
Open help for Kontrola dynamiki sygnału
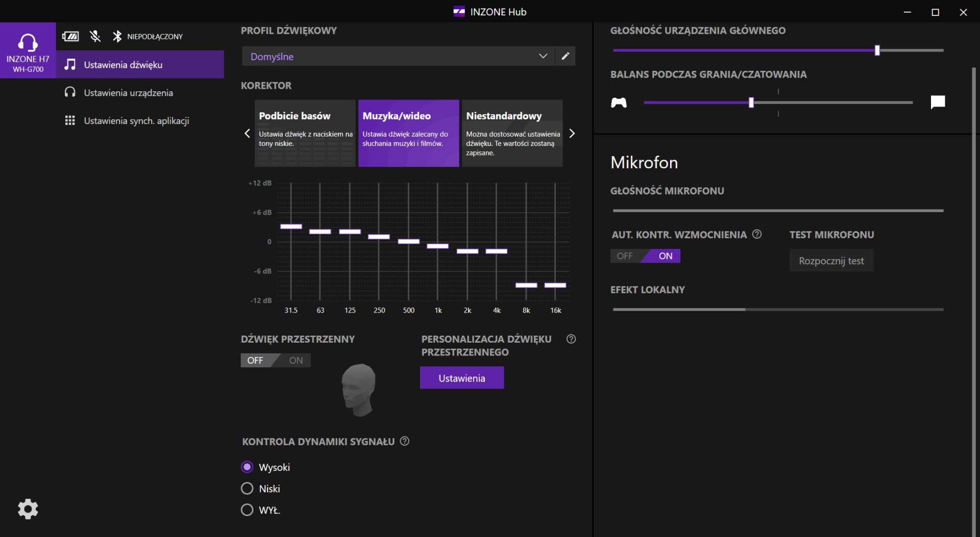tap(405, 441)
